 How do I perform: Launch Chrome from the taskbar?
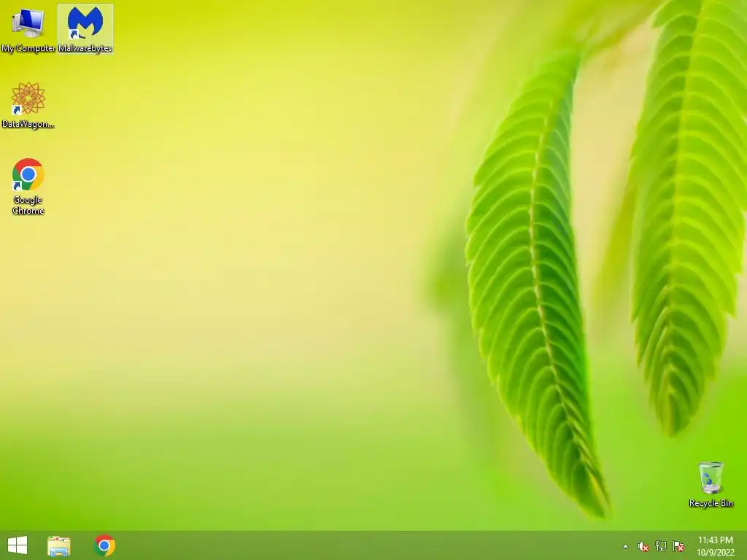pyautogui.click(x=104, y=545)
